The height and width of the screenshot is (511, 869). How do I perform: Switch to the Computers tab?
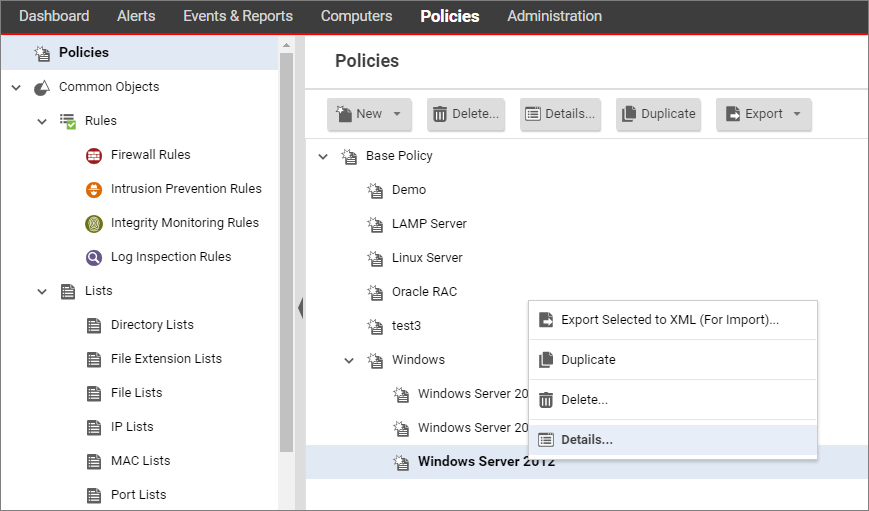(x=356, y=16)
